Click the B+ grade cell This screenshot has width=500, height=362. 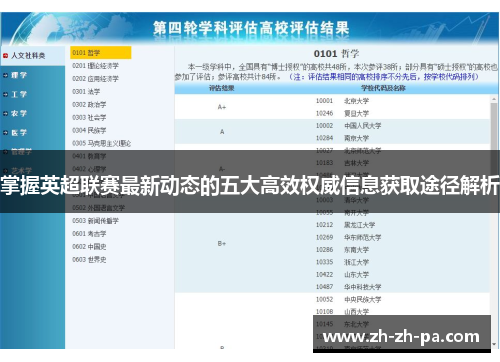pos(222,244)
